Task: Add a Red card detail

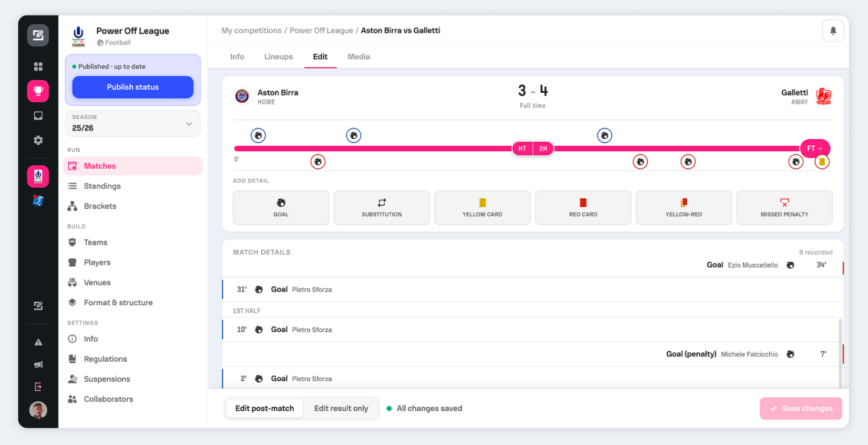Action: [x=583, y=207]
